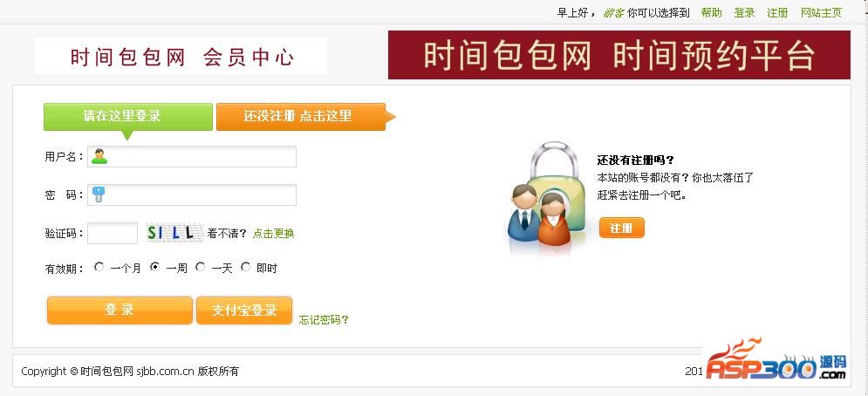Click the 点击更换 captcha link

(273, 234)
